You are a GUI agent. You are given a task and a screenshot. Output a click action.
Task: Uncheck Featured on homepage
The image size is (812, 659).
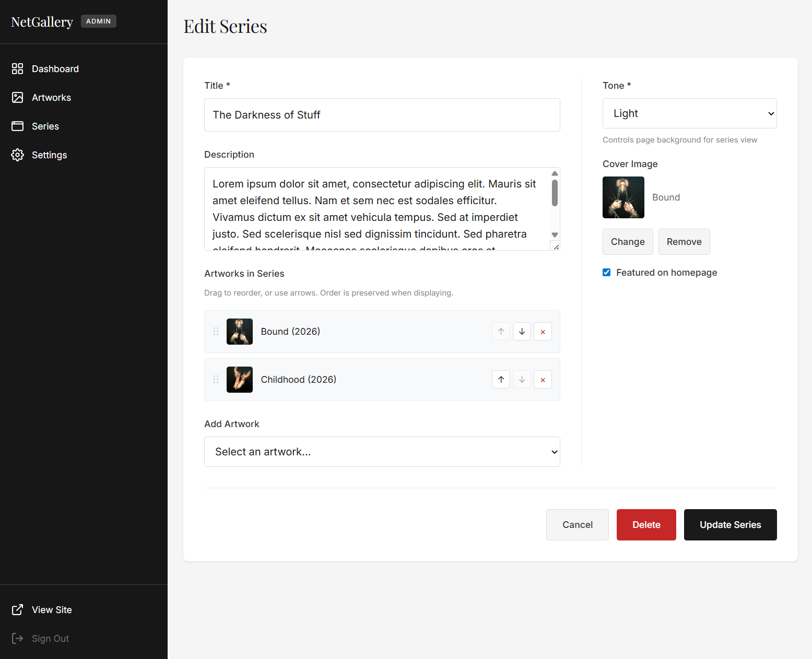pyautogui.click(x=606, y=272)
